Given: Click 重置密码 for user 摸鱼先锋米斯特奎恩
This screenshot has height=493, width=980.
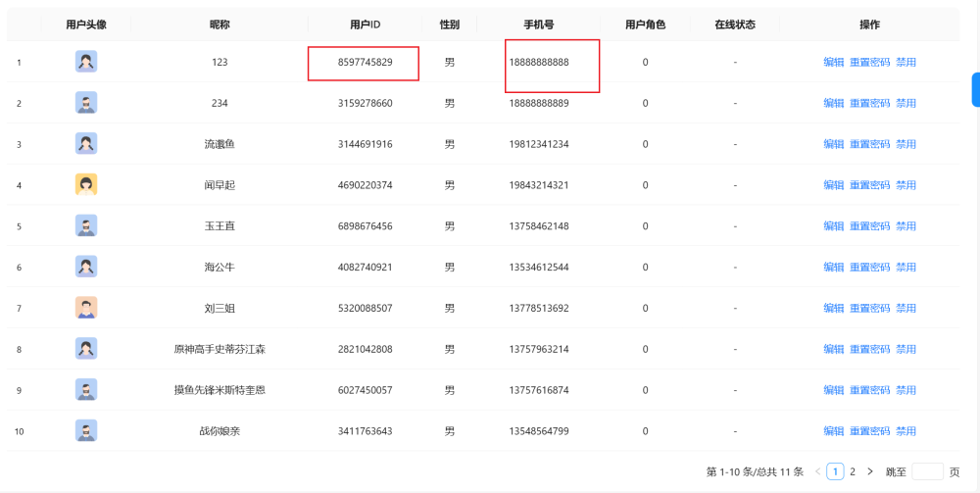Looking at the screenshot, I should tap(869, 390).
